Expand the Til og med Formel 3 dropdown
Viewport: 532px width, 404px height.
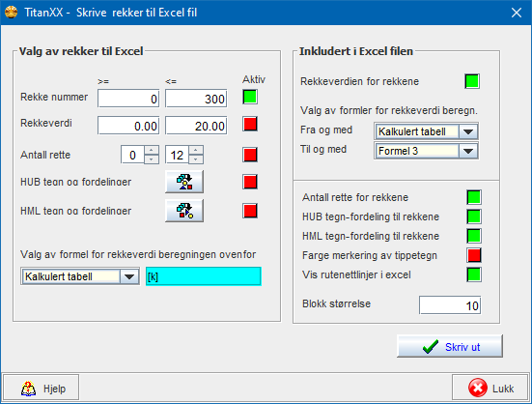click(x=468, y=151)
